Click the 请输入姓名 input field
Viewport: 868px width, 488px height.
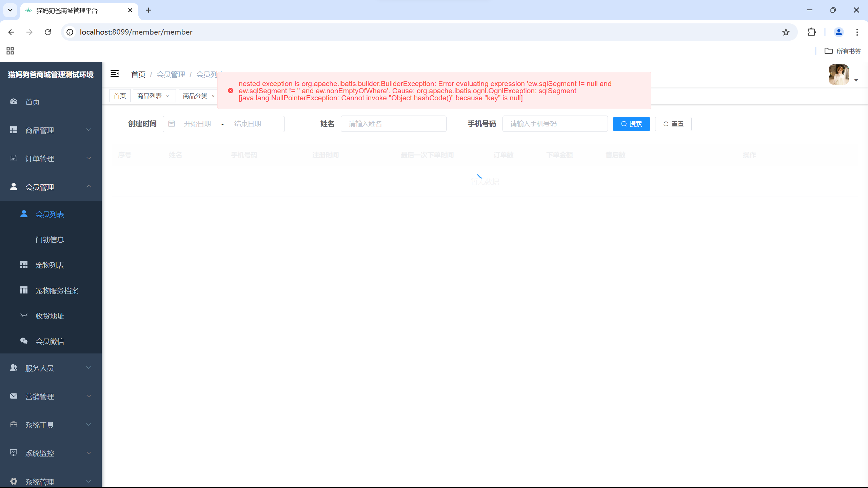(393, 124)
